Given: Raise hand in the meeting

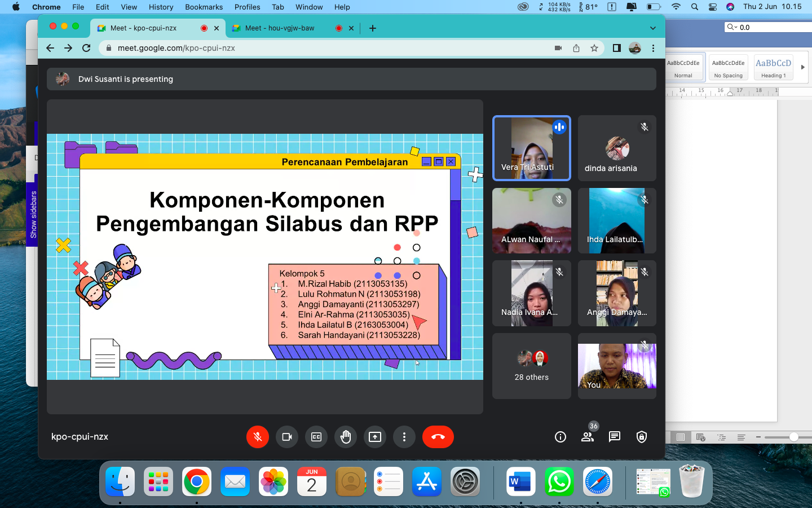Looking at the screenshot, I should coord(346,437).
